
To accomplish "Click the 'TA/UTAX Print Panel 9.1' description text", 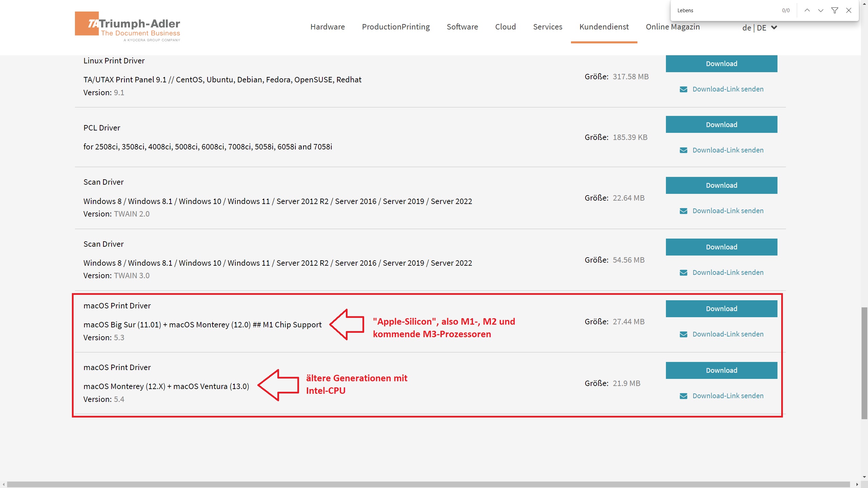I will pyautogui.click(x=222, y=80).
